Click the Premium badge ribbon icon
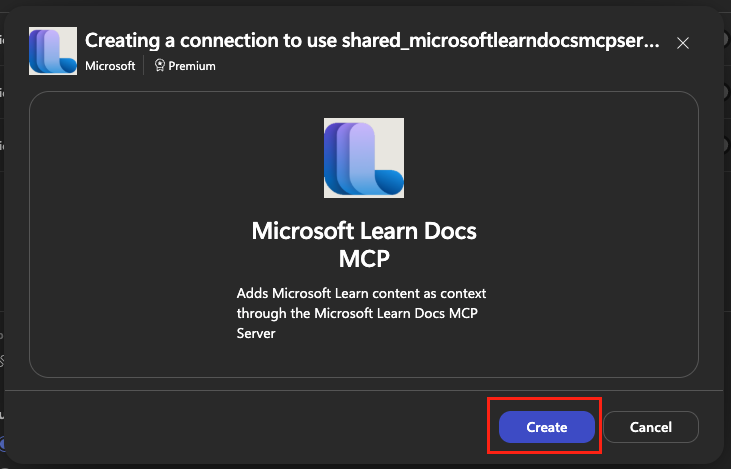The image size is (731, 469). [159, 65]
